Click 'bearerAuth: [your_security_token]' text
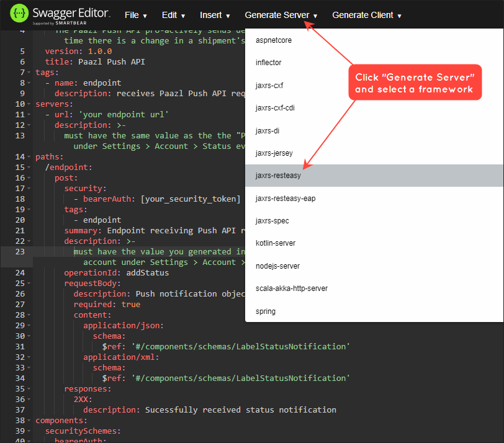Image resolution: width=504 pixels, height=443 pixels. [x=161, y=199]
